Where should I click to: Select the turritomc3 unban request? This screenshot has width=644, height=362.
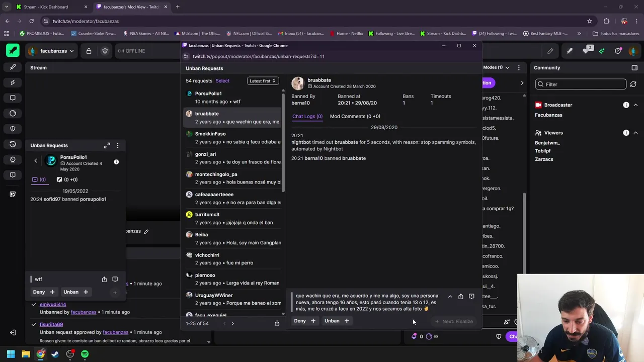pos(232,218)
